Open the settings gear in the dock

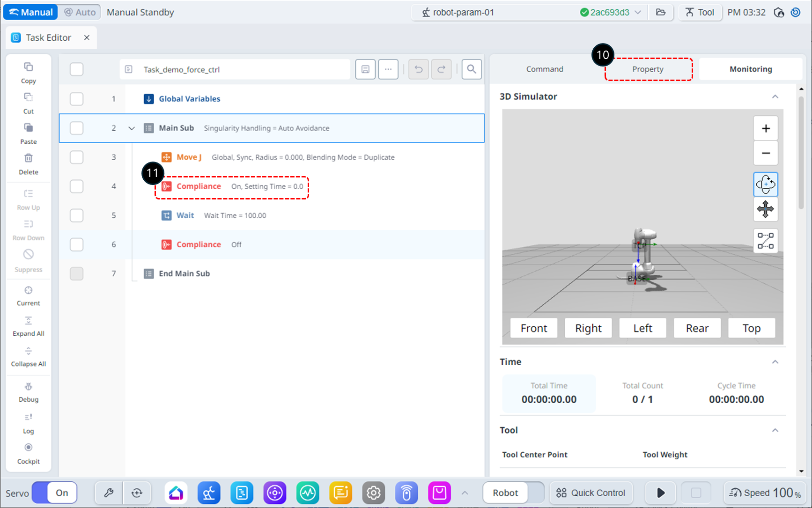tap(373, 493)
